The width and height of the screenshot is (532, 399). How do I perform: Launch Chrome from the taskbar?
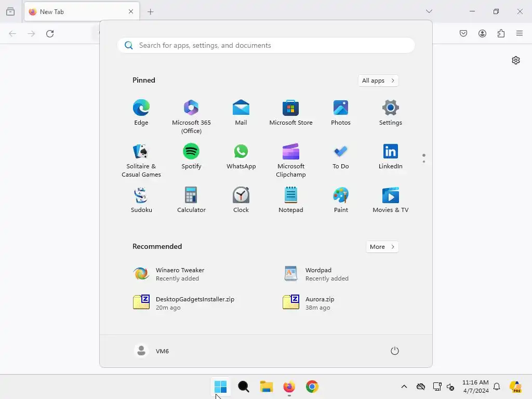click(x=312, y=387)
